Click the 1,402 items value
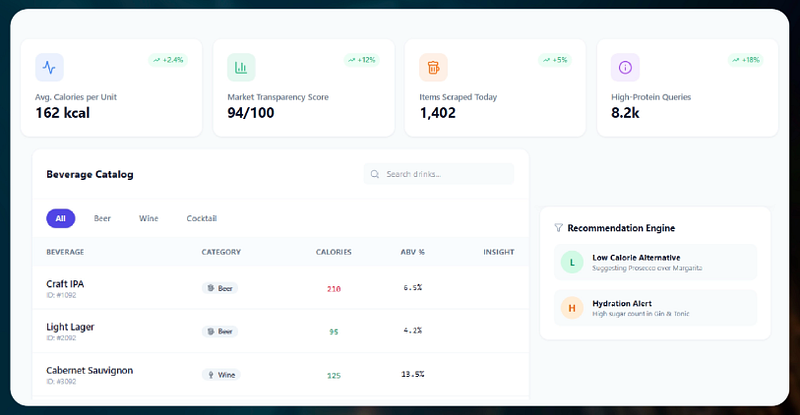This screenshot has width=800, height=415. click(x=438, y=113)
